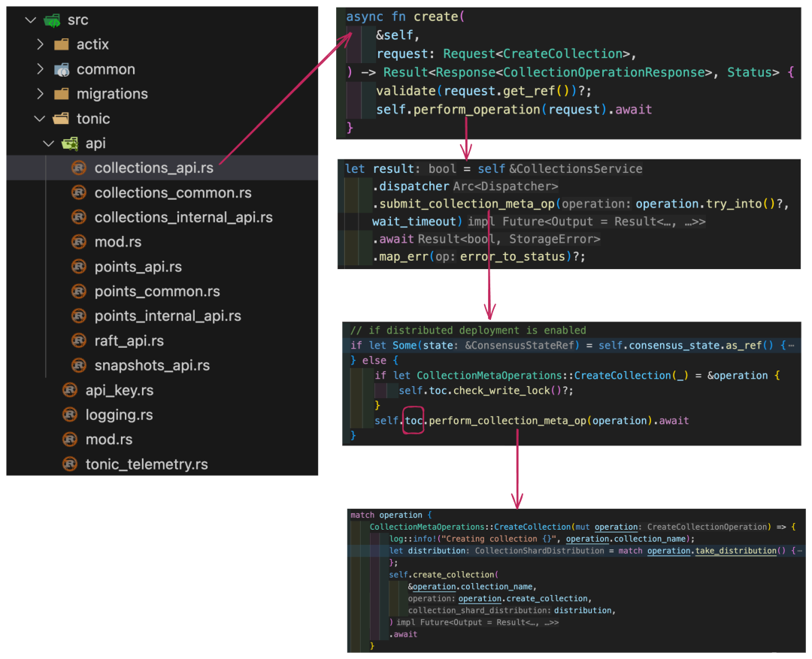
Task: Click Rust icon beside points_internal_api.rs
Action: [79, 316]
